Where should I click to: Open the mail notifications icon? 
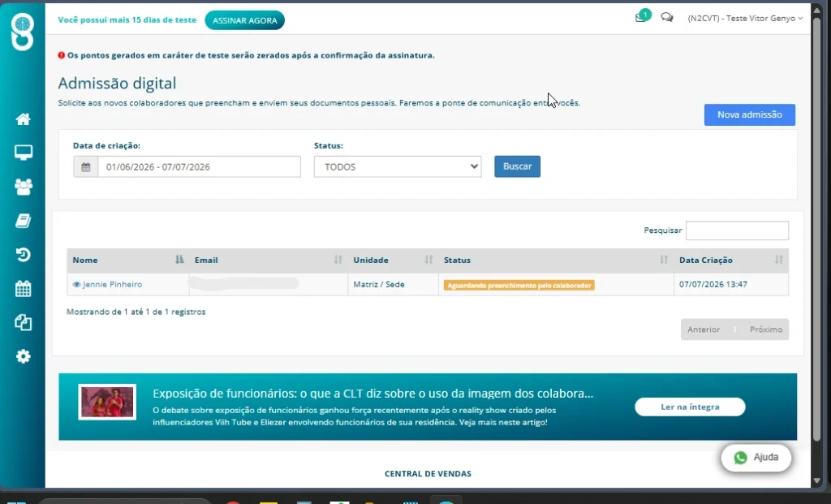(x=641, y=18)
